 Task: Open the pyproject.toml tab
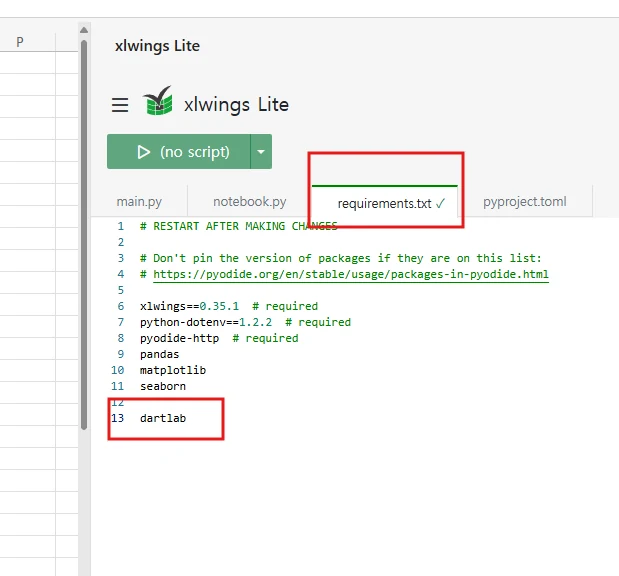tap(525, 202)
